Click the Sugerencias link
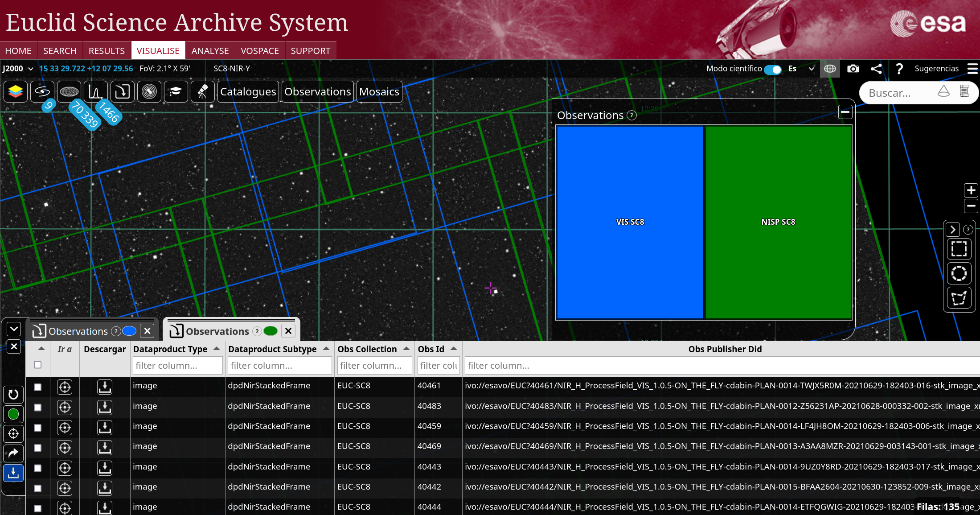This screenshot has height=515, width=980. pyautogui.click(x=936, y=69)
